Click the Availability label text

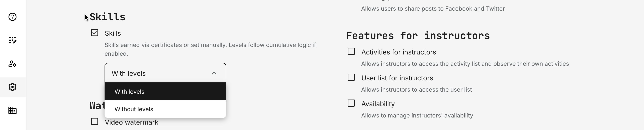[378, 103]
